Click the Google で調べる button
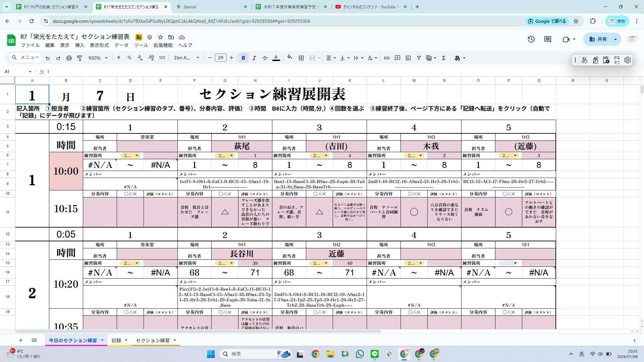 pos(547,21)
